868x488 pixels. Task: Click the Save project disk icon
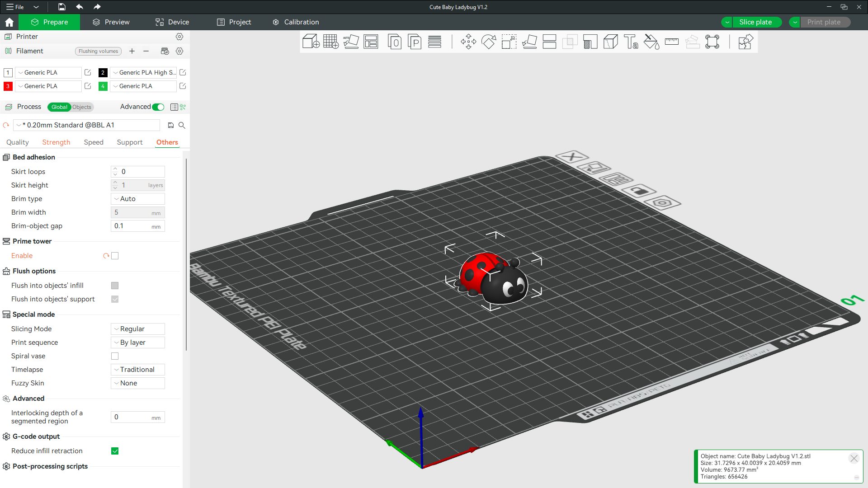click(62, 7)
